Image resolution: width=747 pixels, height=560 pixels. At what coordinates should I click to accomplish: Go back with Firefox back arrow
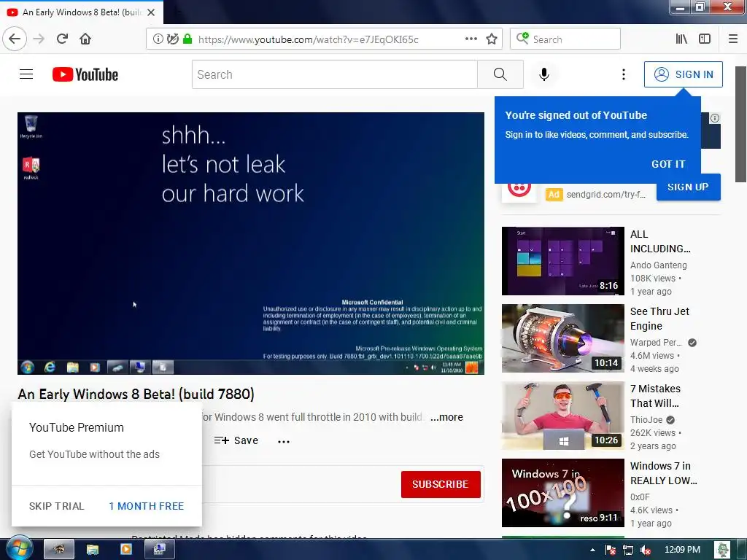click(x=15, y=39)
